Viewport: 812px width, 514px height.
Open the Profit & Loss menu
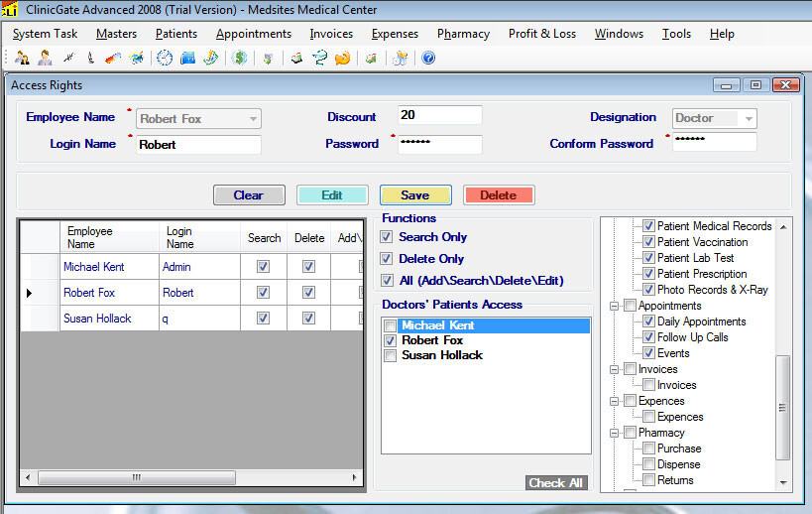[x=541, y=34]
